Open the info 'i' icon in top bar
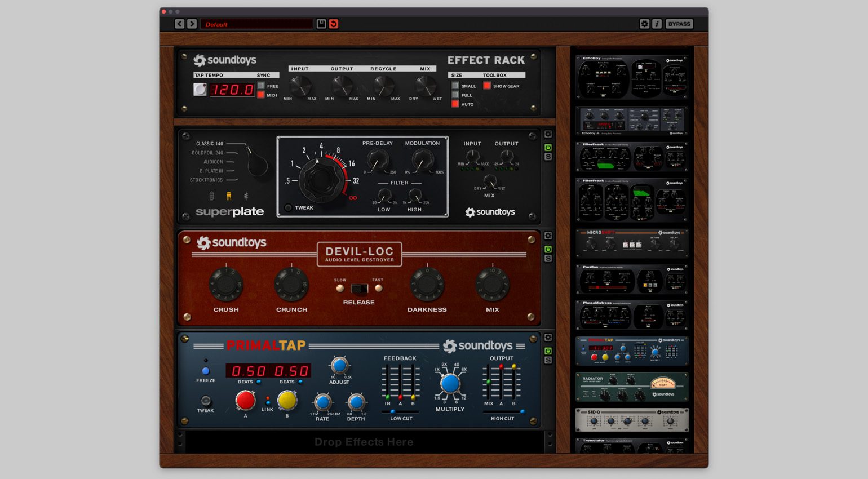This screenshot has height=479, width=868. (x=657, y=24)
